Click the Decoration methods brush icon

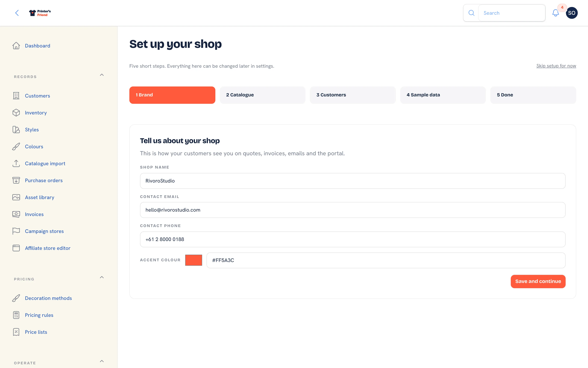point(16,298)
